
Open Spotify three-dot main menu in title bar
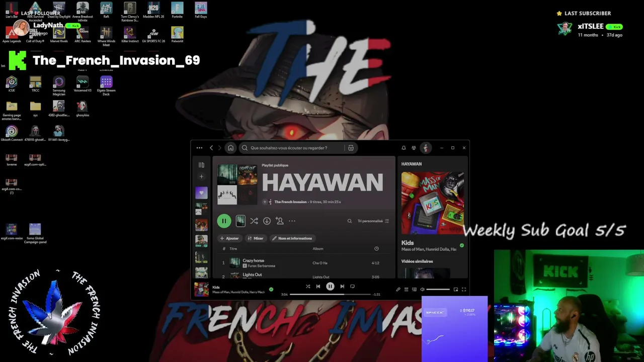[199, 148]
